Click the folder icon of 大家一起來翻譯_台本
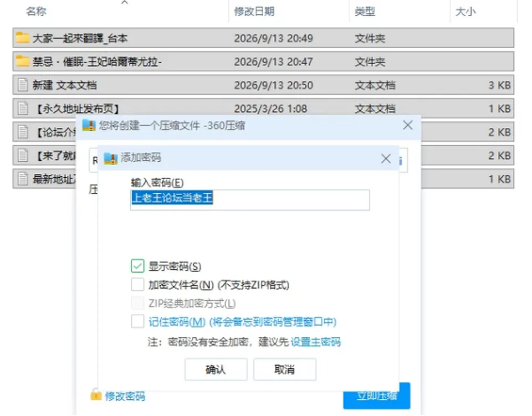Image resolution: width=532 pixels, height=416 pixels. point(22,38)
